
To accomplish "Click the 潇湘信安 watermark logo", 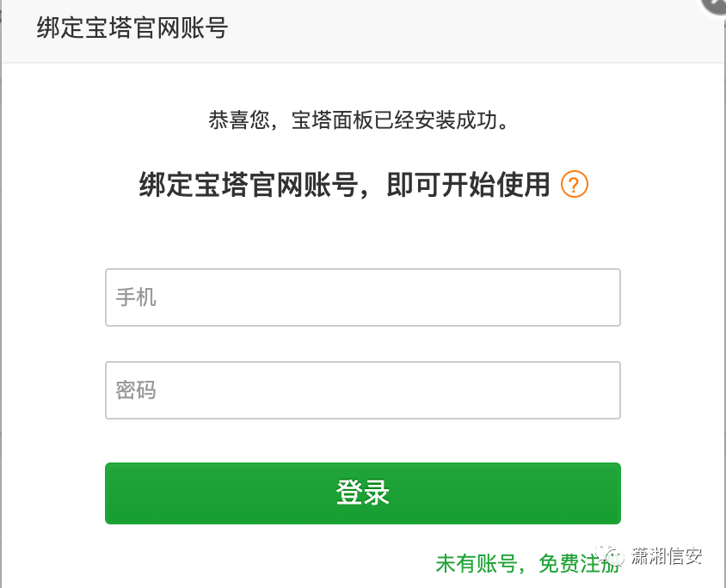I will coord(650,554).
